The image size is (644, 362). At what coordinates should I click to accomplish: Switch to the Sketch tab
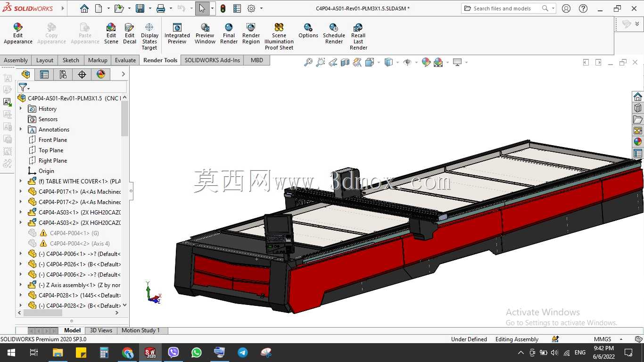[x=71, y=60]
